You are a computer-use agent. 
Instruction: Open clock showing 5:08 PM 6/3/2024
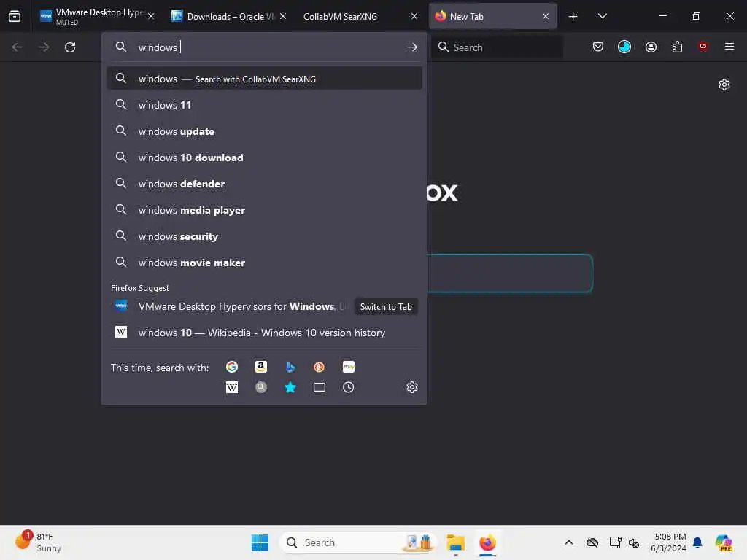point(668,542)
